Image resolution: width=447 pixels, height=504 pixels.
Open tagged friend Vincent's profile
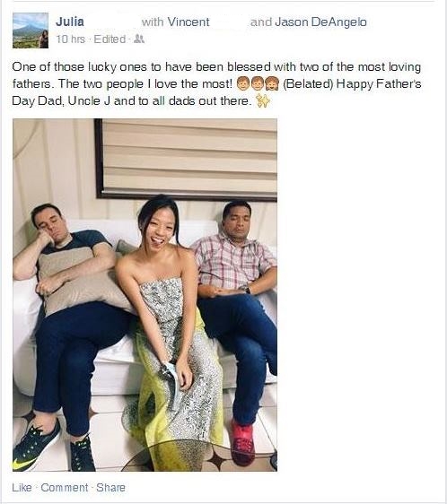[188, 22]
